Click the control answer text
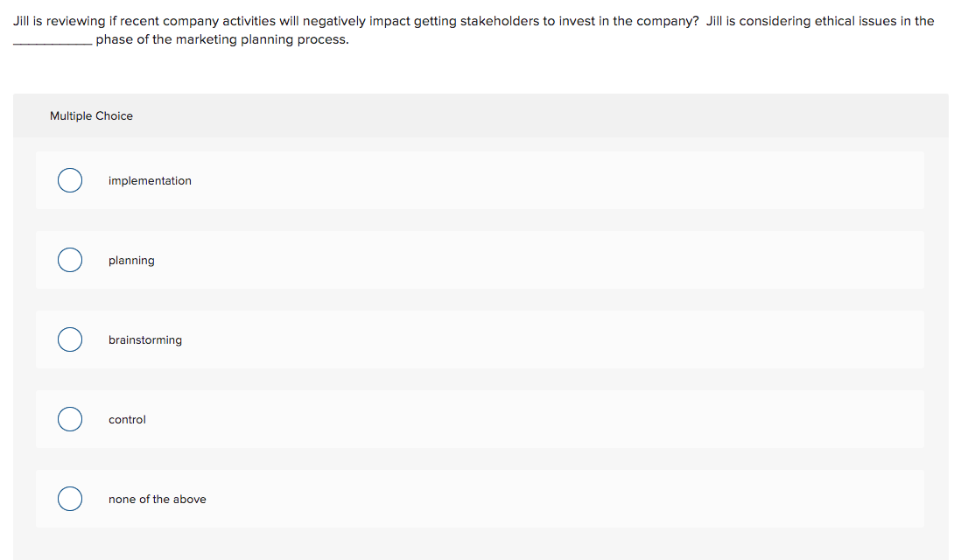This screenshot has height=560, width=968. 127,419
